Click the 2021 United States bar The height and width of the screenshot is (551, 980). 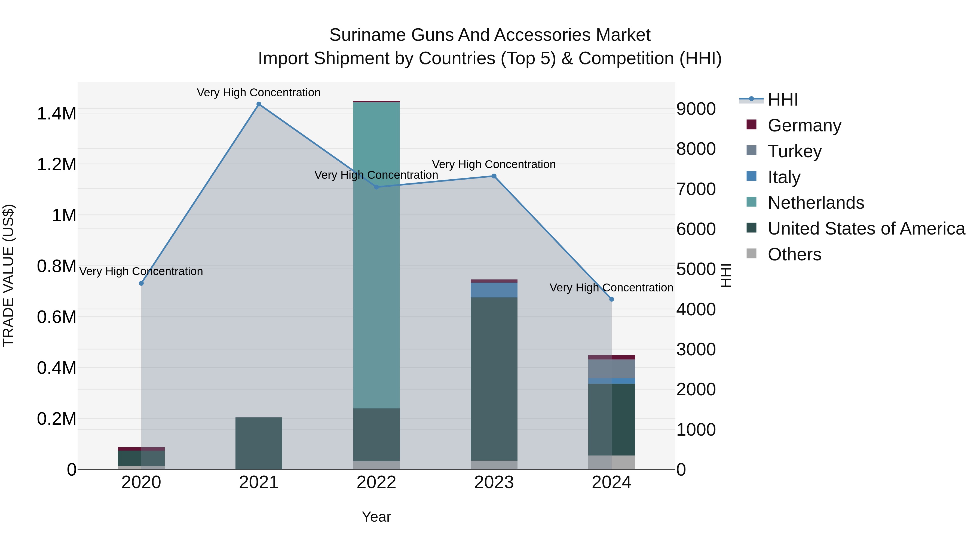259,444
